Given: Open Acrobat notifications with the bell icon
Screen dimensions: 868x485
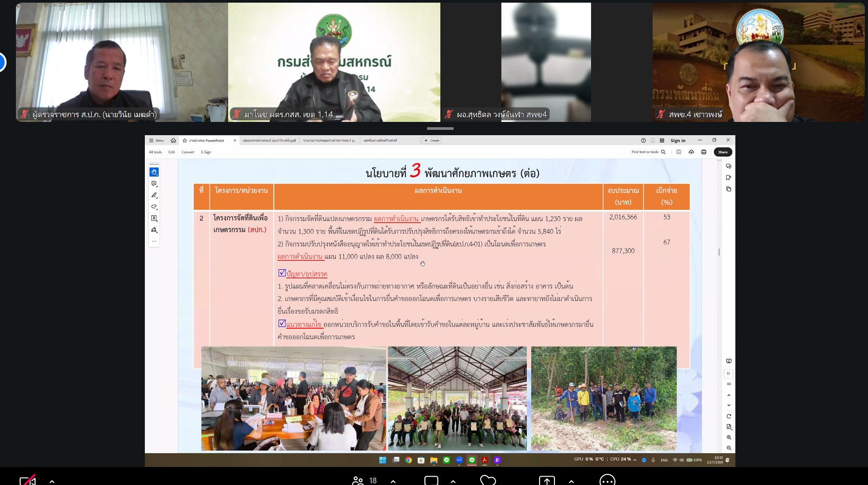Looking at the screenshot, I should (653, 140).
